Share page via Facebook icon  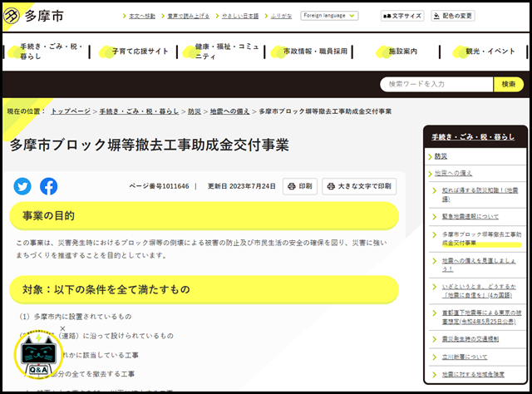(49, 186)
